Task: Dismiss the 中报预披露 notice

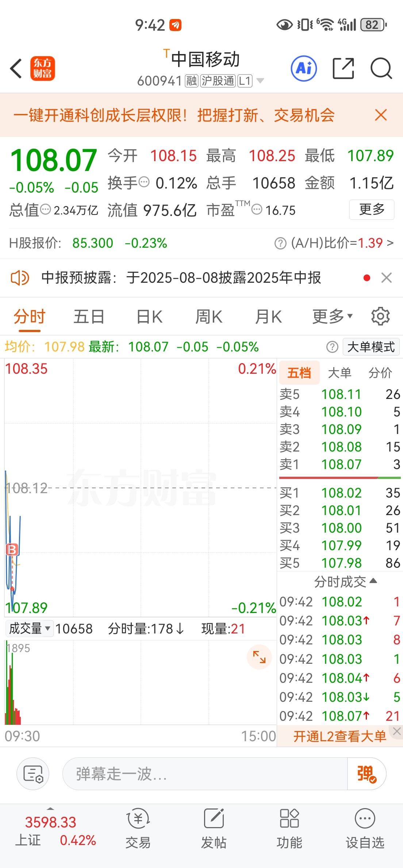Action: click(387, 278)
